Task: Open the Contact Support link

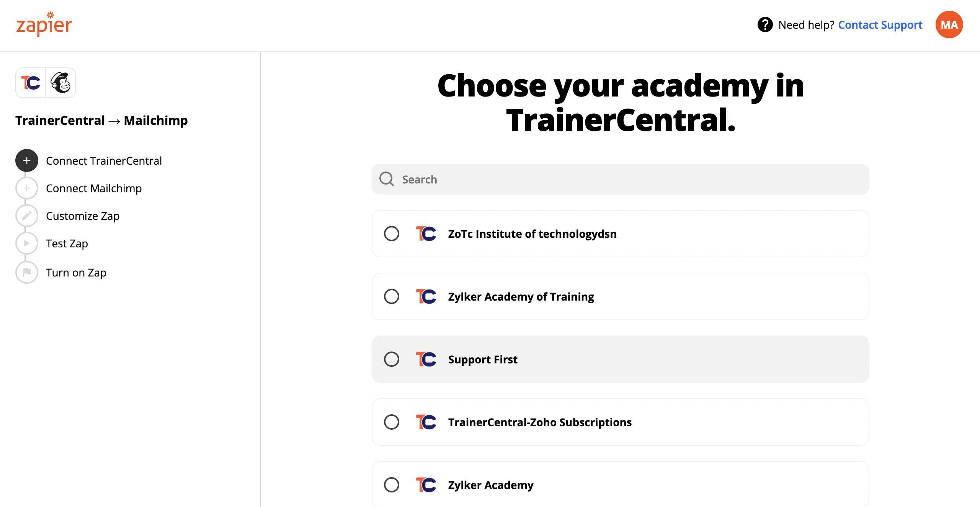Action: point(880,25)
